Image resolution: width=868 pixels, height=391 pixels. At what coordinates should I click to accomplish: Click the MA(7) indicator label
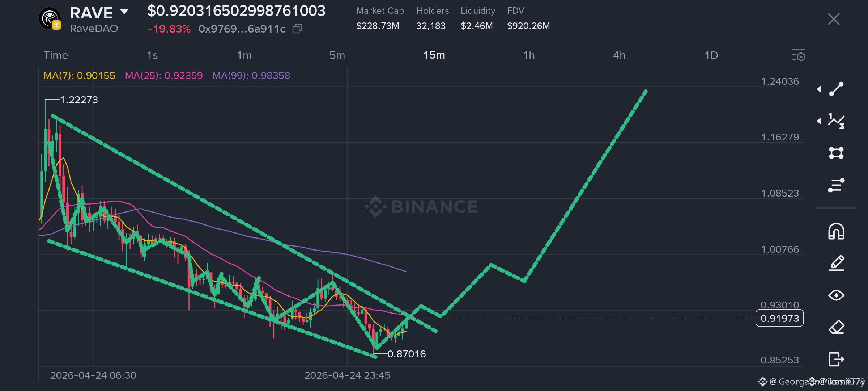point(79,76)
